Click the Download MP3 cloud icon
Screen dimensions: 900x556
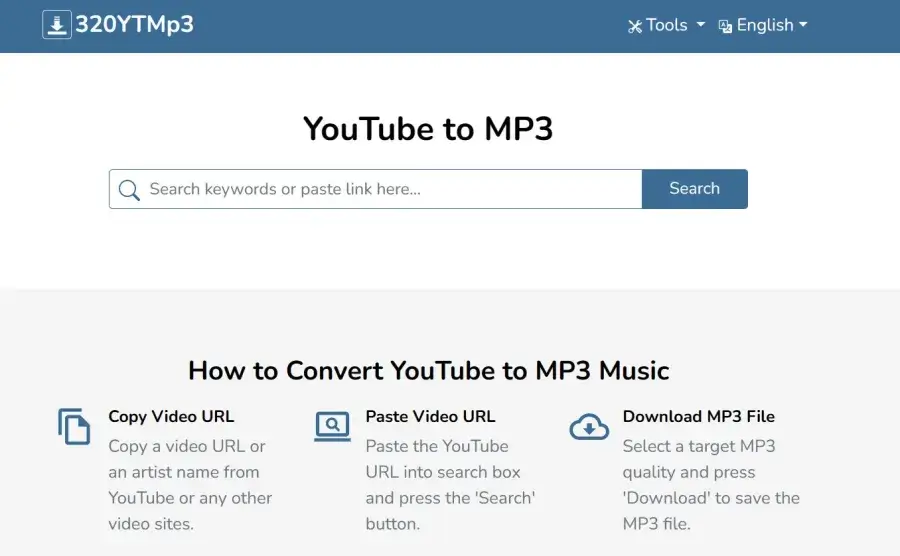589,426
